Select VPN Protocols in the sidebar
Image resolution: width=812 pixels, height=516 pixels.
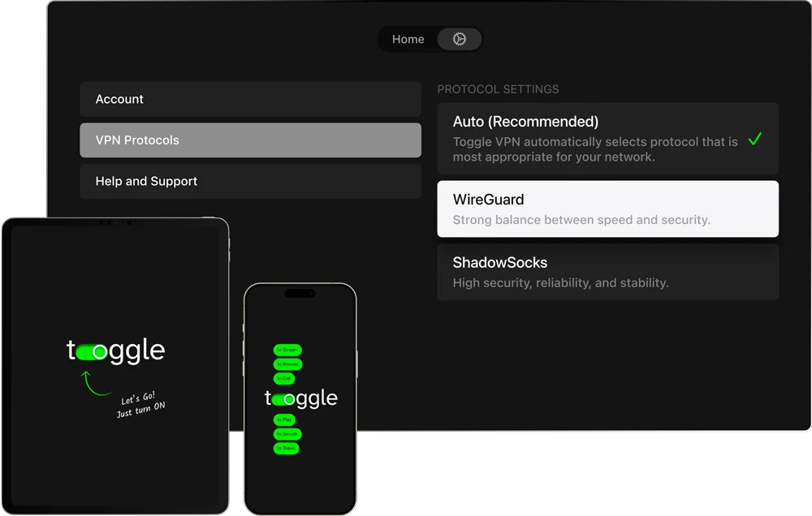(251, 140)
